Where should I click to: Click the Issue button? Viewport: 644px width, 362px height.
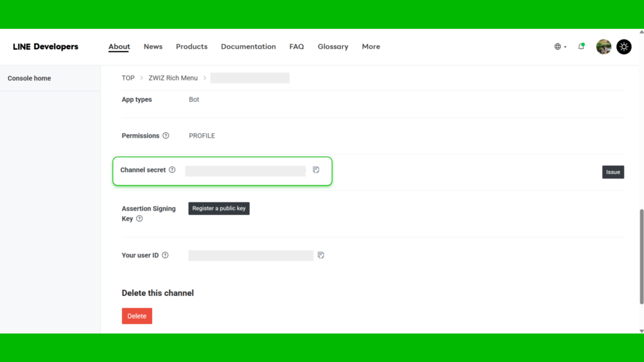coord(613,172)
